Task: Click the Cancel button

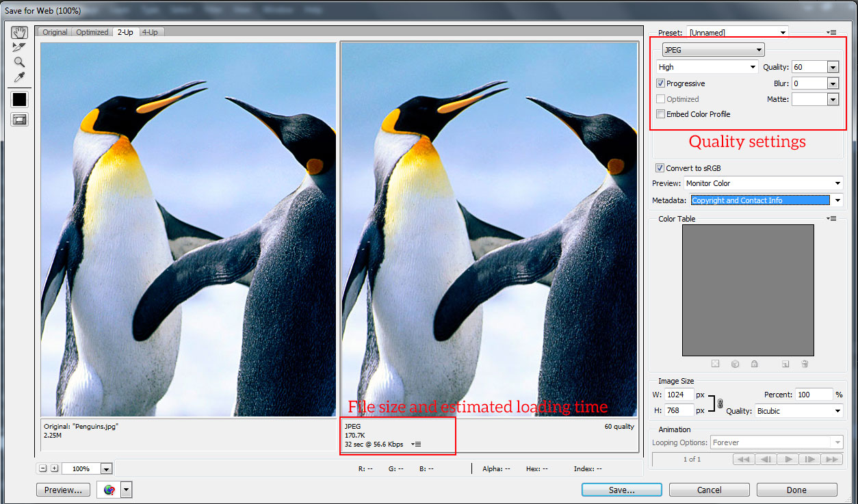Action: coord(709,490)
